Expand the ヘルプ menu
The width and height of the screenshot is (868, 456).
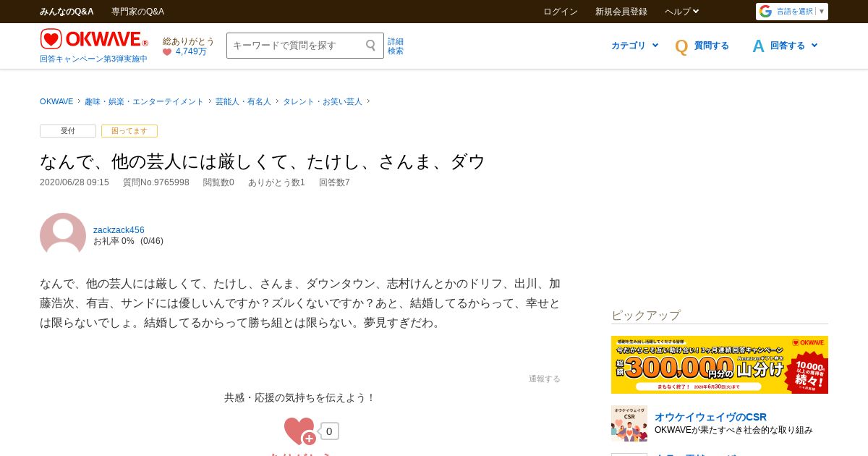pyautogui.click(x=681, y=12)
